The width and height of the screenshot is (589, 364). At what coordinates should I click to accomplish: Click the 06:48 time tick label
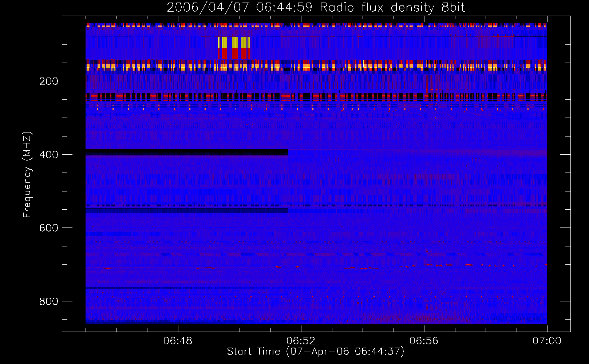coord(178,341)
